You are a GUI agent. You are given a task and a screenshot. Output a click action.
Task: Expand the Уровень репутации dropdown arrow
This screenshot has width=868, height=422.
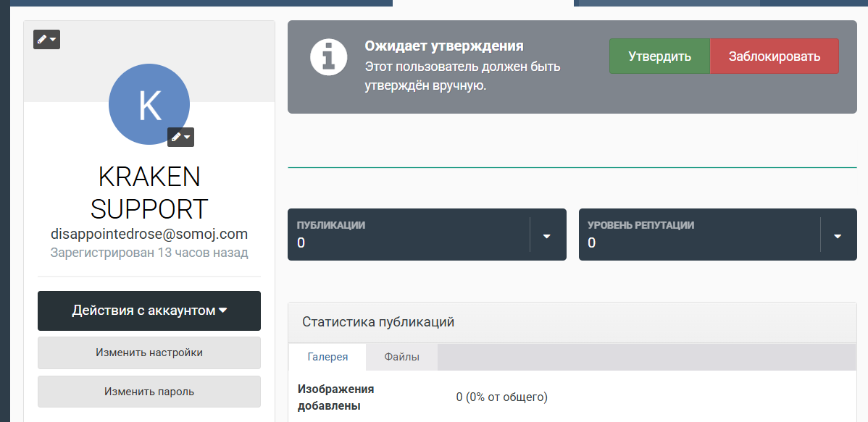click(838, 236)
